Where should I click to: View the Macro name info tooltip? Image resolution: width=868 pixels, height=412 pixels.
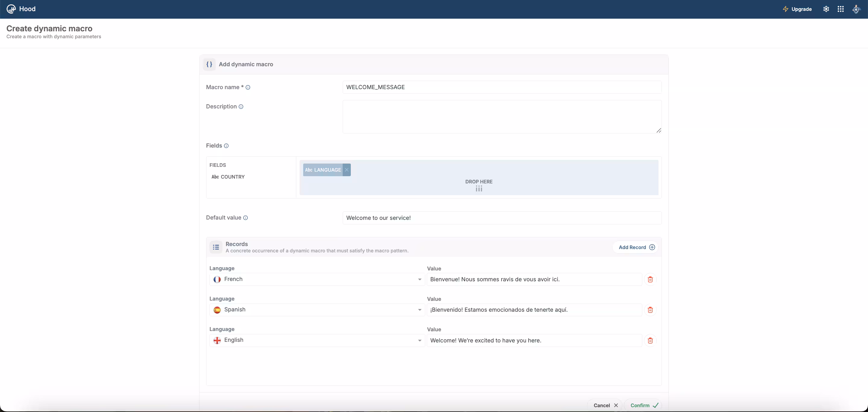click(248, 87)
